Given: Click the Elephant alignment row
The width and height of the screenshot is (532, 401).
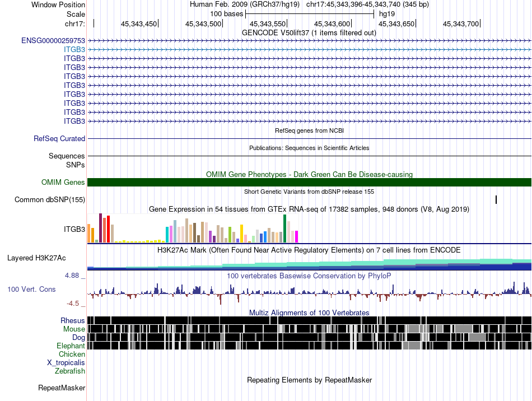Looking at the screenshot, I should [x=309, y=346].
